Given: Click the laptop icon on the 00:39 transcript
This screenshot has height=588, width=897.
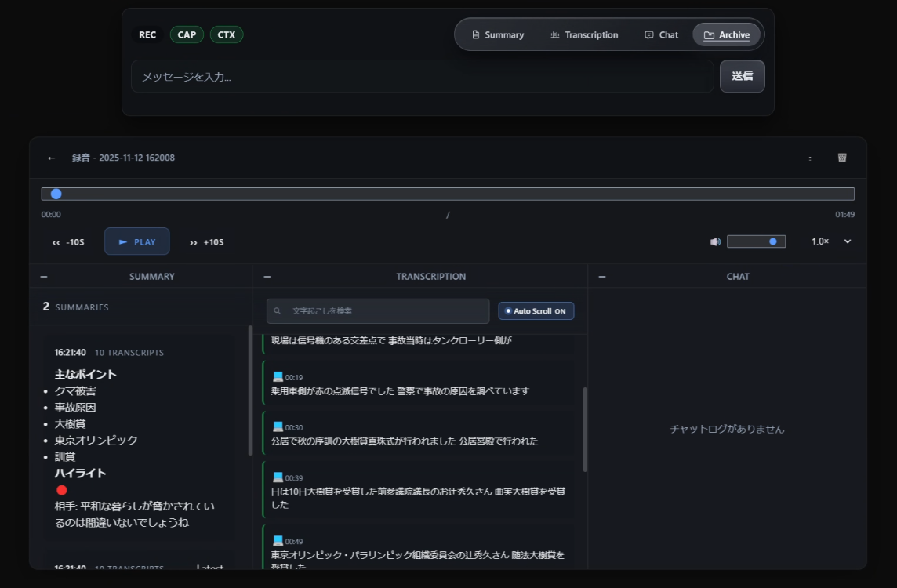Looking at the screenshot, I should click(278, 477).
